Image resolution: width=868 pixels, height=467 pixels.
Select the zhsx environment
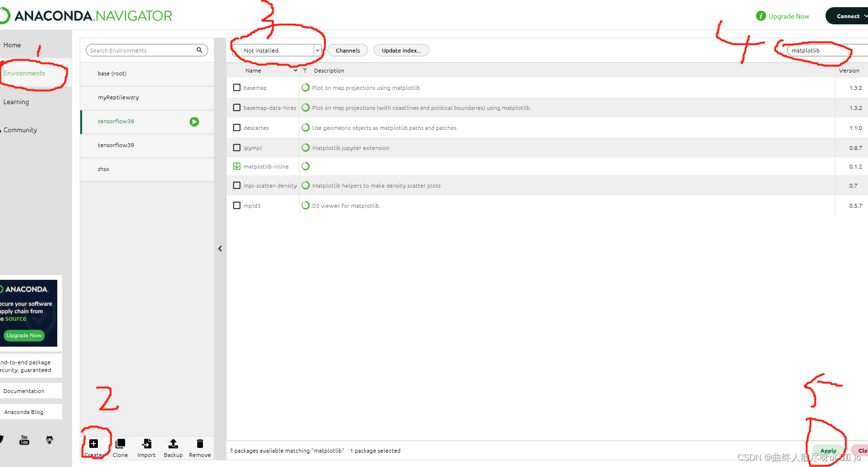tap(147, 170)
